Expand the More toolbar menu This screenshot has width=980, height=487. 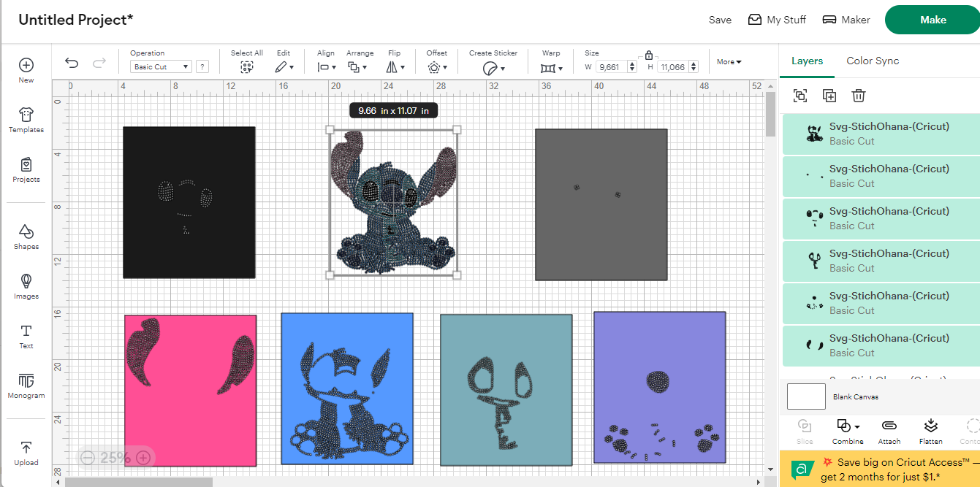(729, 62)
